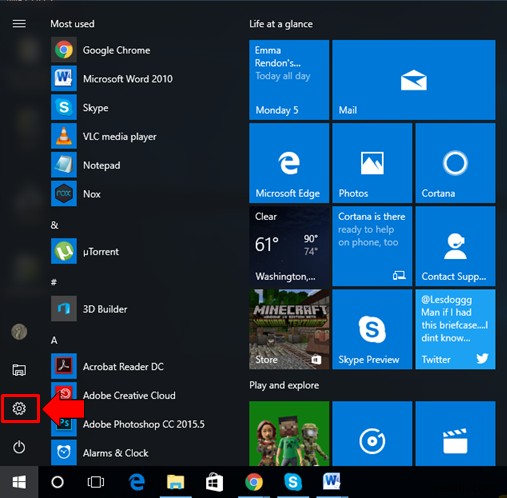Open the Minecraft Store tile
The image size is (507, 498).
click(289, 329)
